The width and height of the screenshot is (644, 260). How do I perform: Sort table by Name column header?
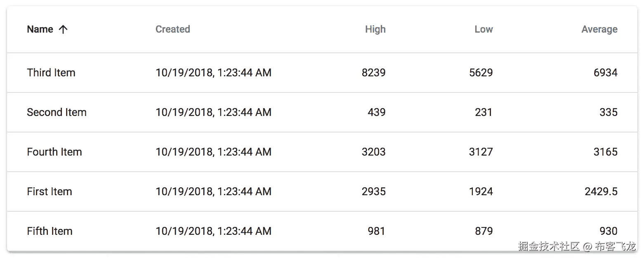pos(40,29)
